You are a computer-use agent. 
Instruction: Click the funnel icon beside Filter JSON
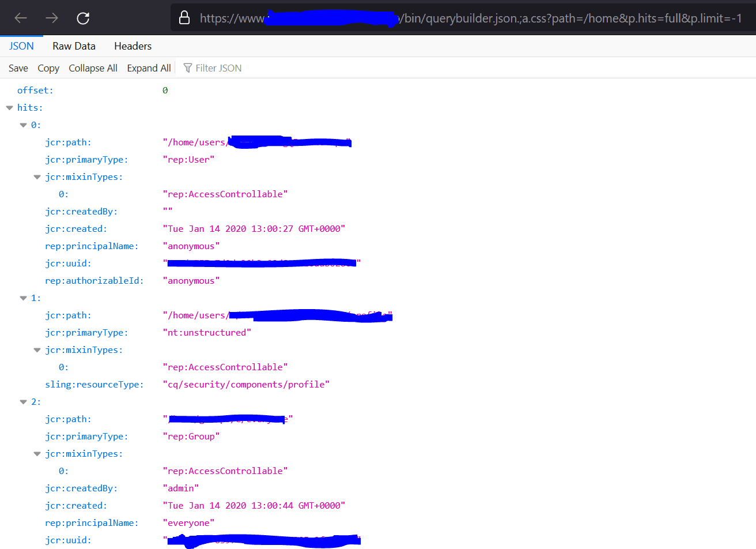click(187, 67)
